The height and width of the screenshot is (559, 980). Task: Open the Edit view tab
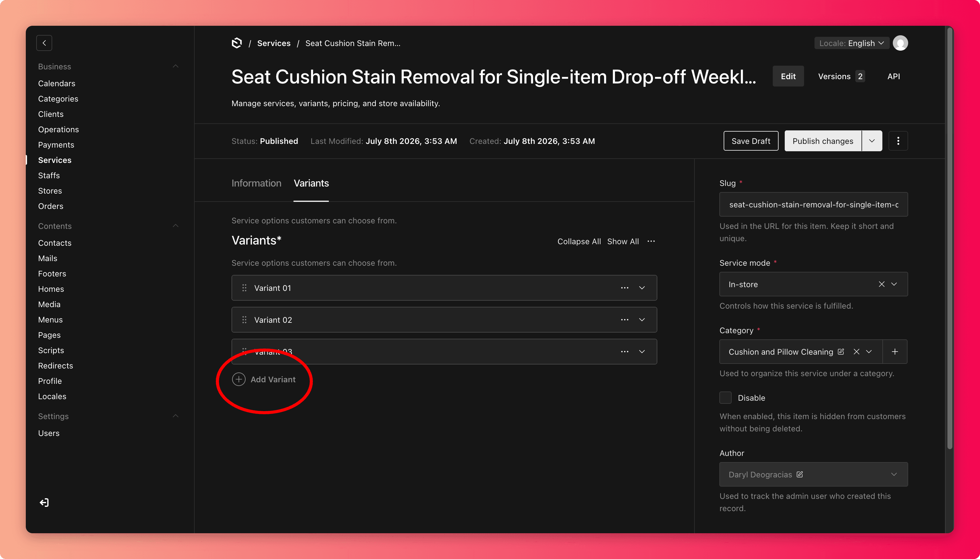pyautogui.click(x=788, y=76)
